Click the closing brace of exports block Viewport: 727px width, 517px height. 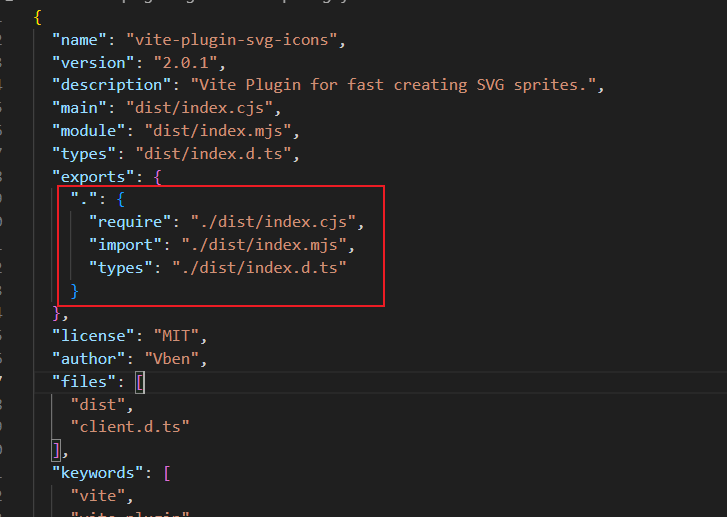56,313
